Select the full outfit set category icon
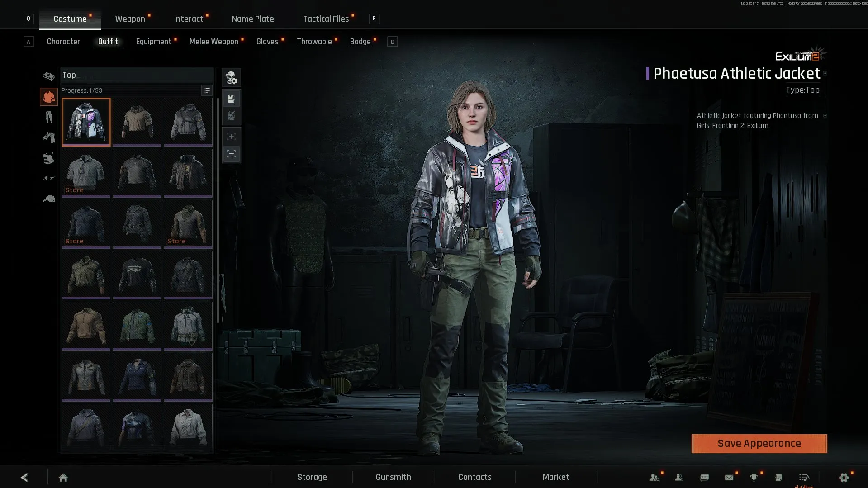This screenshot has width=868, height=488. click(49, 76)
